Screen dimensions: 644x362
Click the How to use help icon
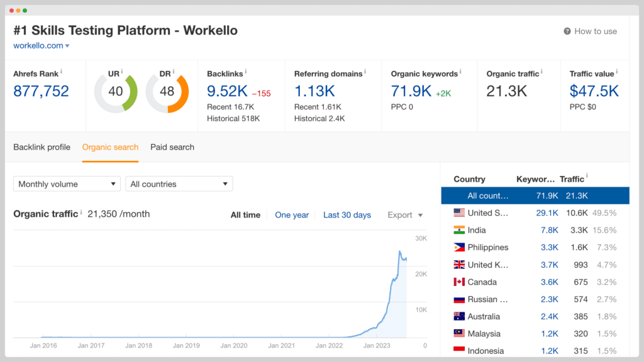[567, 31]
